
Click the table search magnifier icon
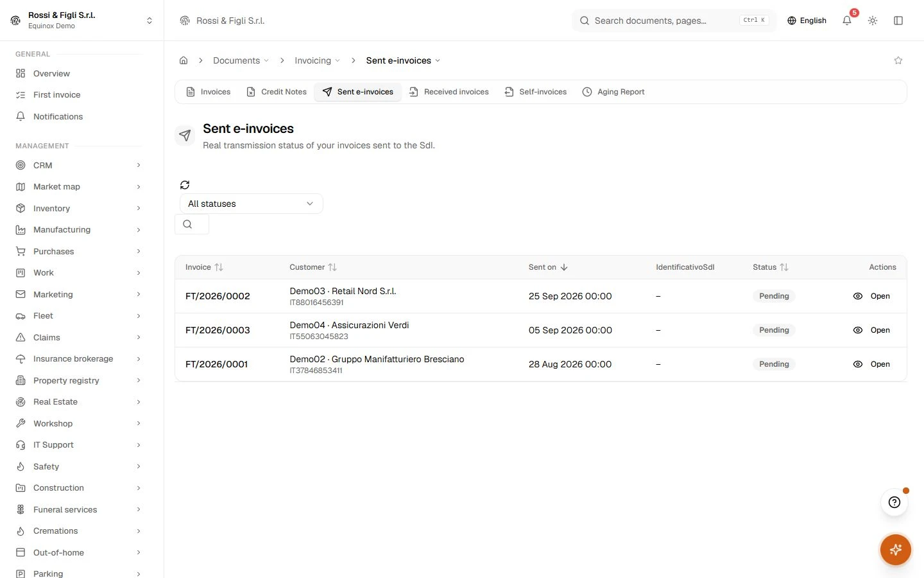187,224
